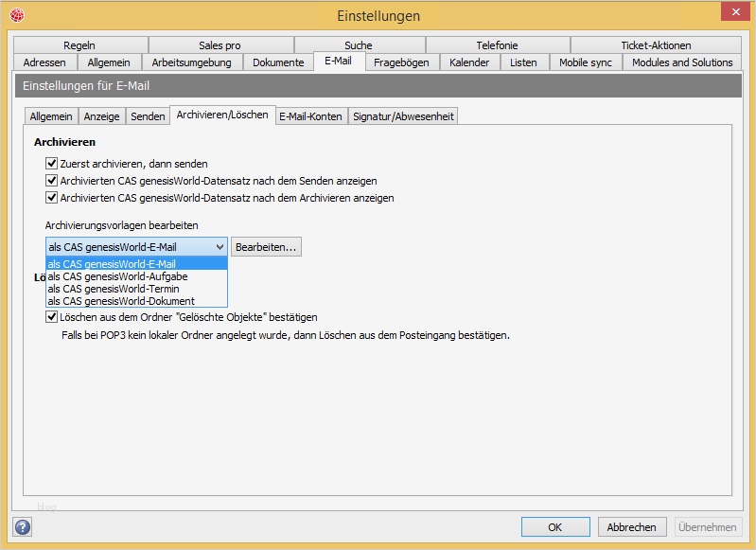Open the Arbeitsumgebung tab

[191, 62]
